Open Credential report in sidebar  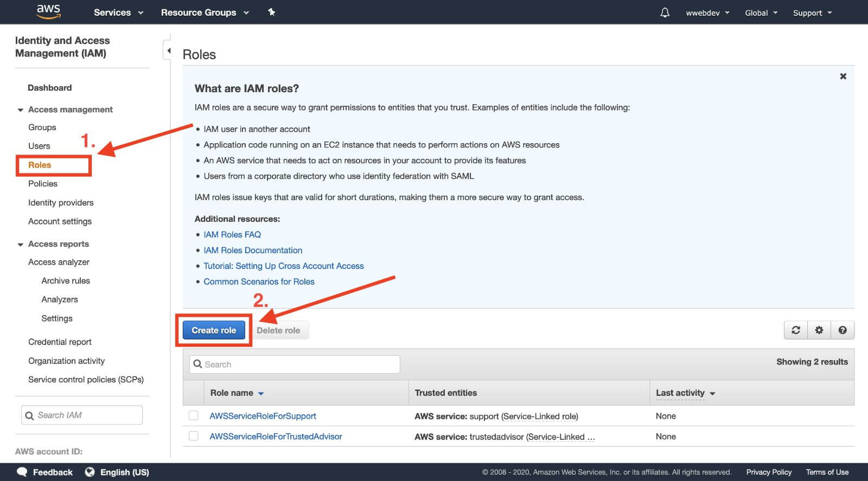(x=60, y=342)
